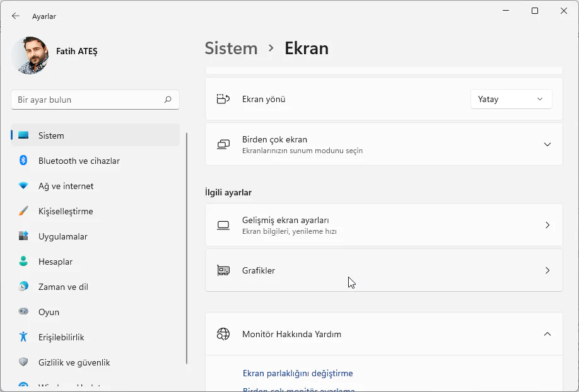Open Ağ ve internet settings
This screenshot has width=579, height=392.
click(95, 186)
